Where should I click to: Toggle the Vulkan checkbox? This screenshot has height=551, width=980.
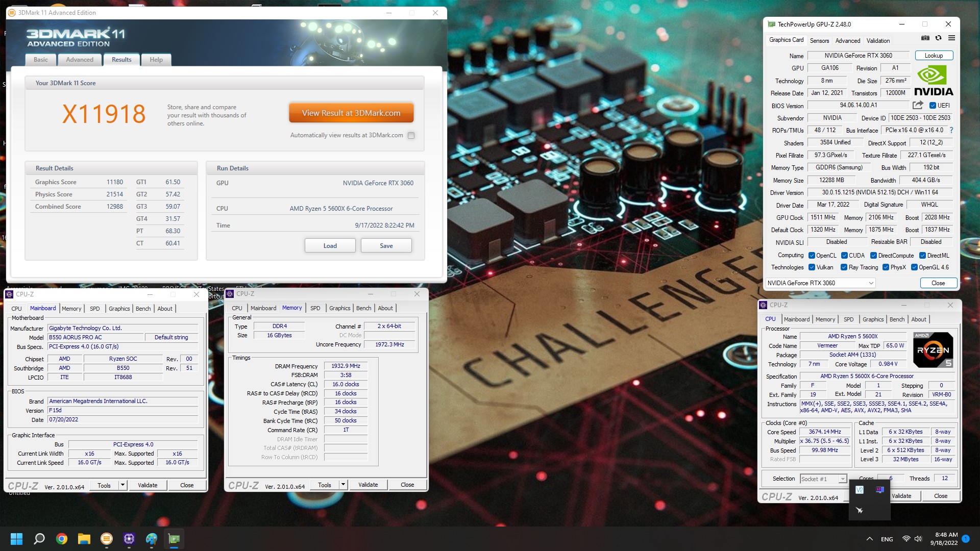[x=812, y=267]
